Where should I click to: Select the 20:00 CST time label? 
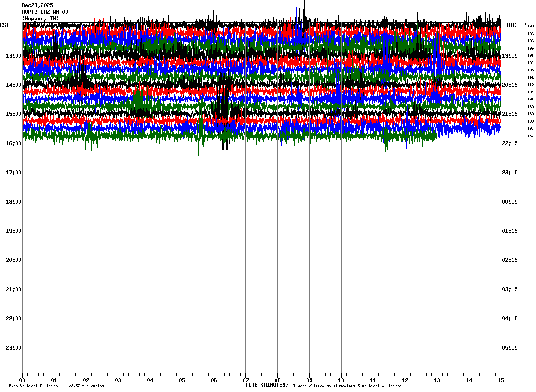pyautogui.click(x=13, y=260)
